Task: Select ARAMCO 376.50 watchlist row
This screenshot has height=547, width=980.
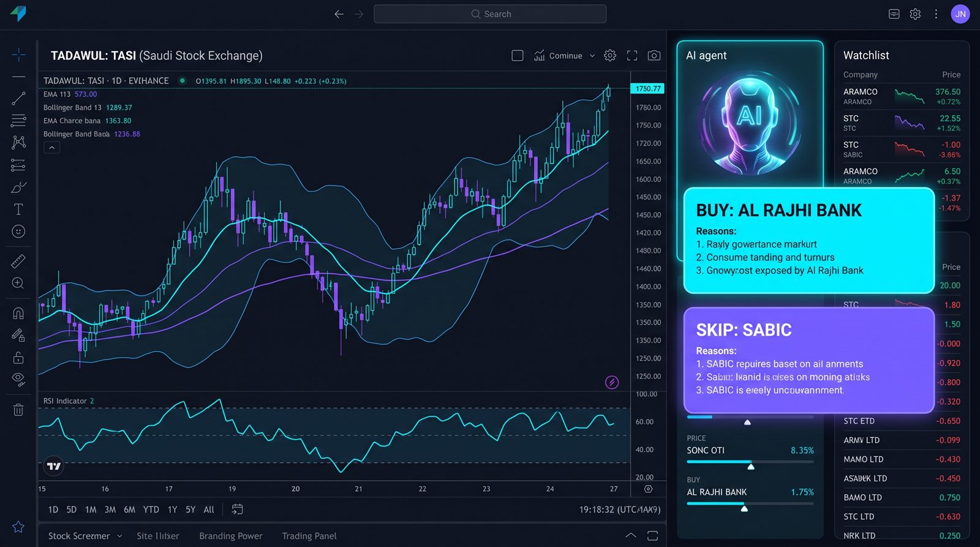Action: [902, 96]
